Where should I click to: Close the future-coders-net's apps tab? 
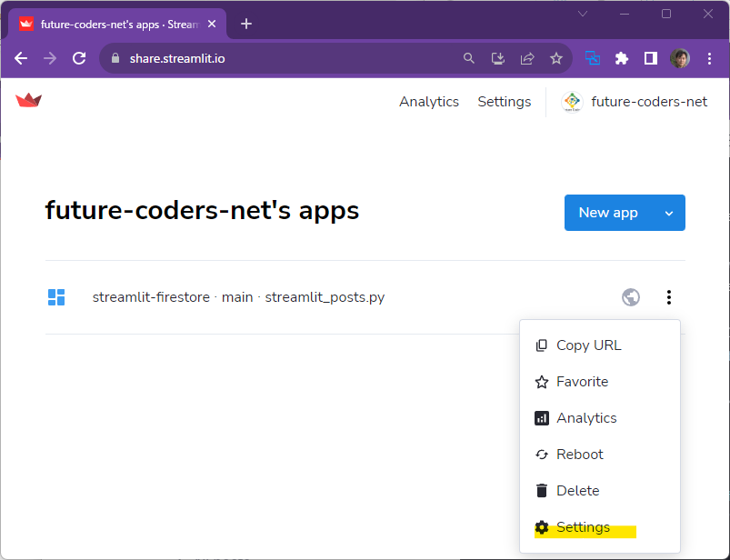point(212,24)
